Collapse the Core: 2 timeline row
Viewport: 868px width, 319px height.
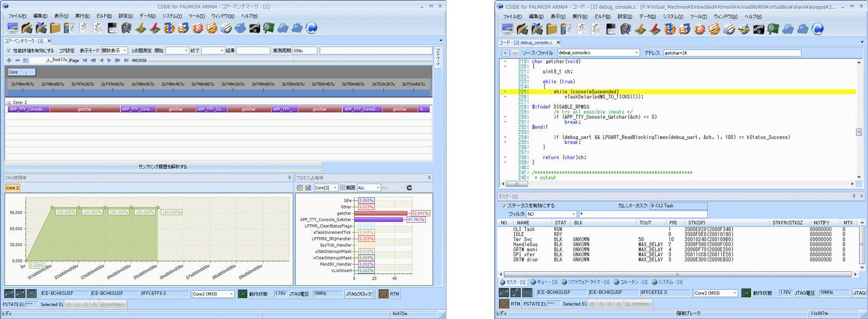coord(8,102)
